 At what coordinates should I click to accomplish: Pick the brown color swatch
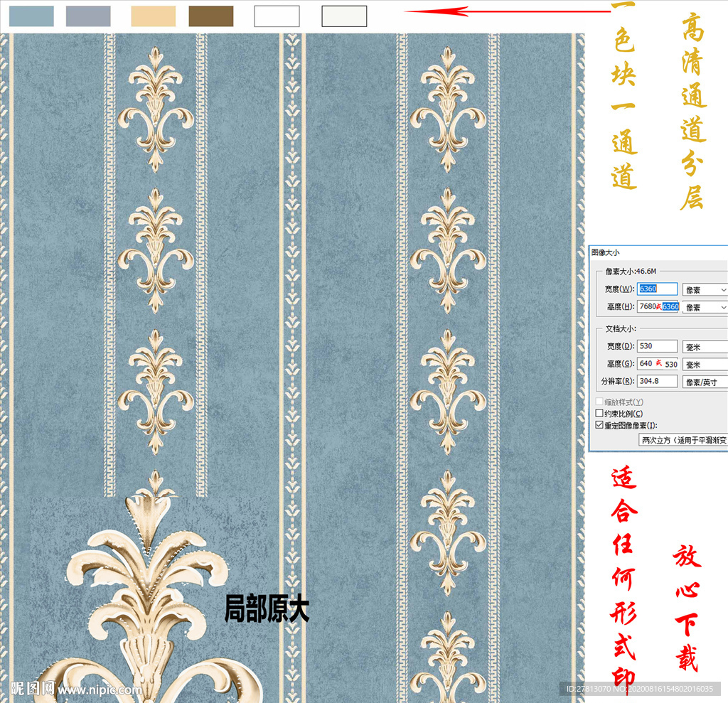pyautogui.click(x=210, y=16)
